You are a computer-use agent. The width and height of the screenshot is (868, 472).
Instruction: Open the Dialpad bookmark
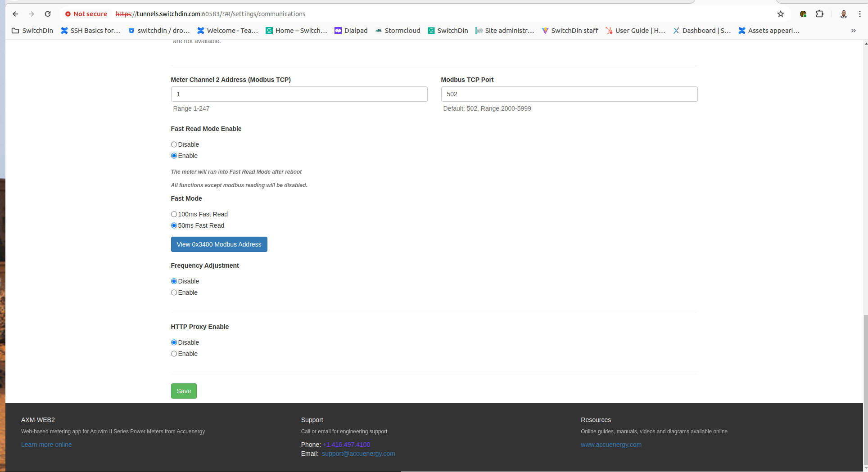tap(351, 31)
